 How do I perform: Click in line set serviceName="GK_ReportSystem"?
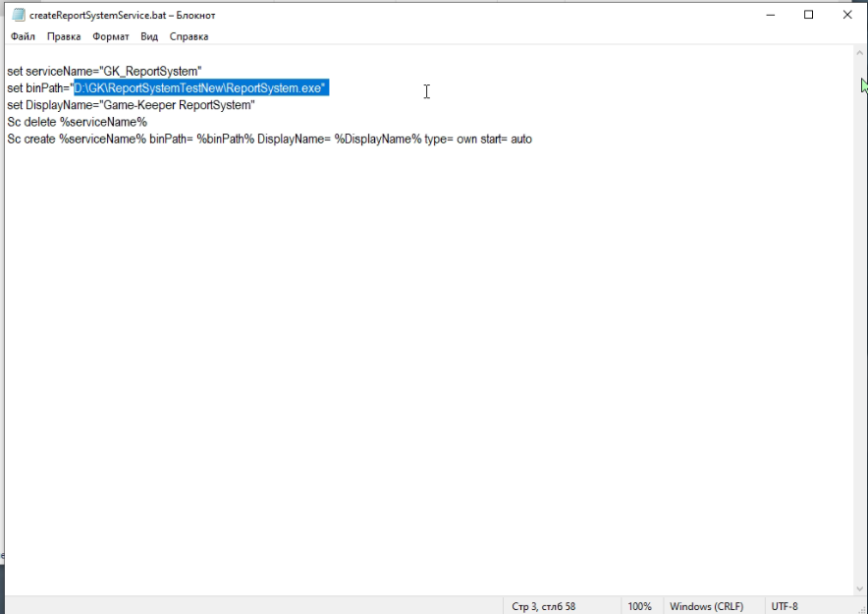(x=104, y=72)
